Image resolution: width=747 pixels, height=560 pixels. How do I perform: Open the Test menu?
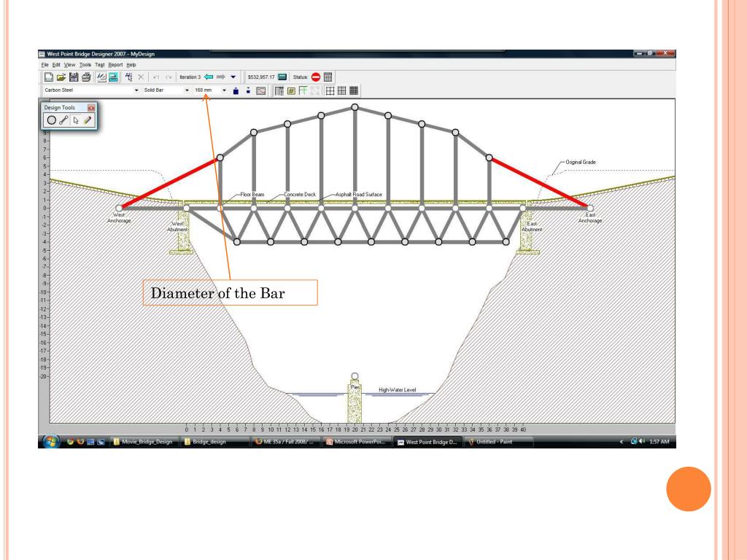(99, 65)
